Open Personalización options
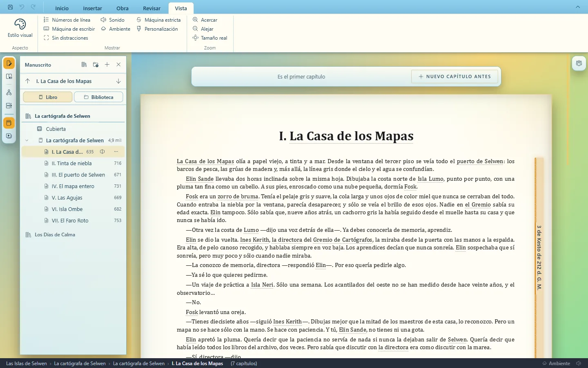The width and height of the screenshot is (588, 368). pos(157,29)
